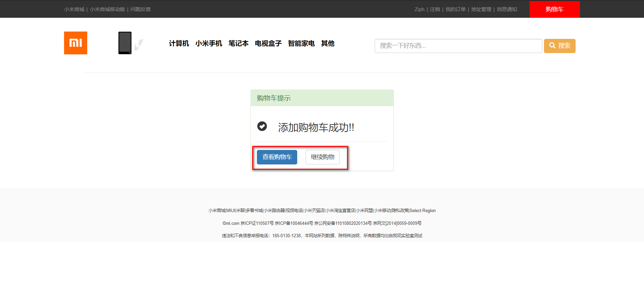Click the 多看书城 footer link
Viewport: 644px width, 303px height.
tap(254, 210)
